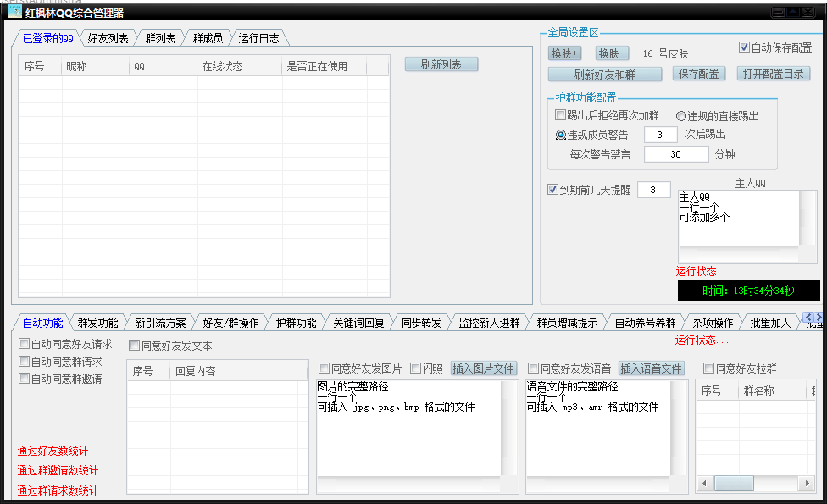Screen dimensions: 827x504
Task: Click the 通过群请求数统计 red text
Action: 58,490
